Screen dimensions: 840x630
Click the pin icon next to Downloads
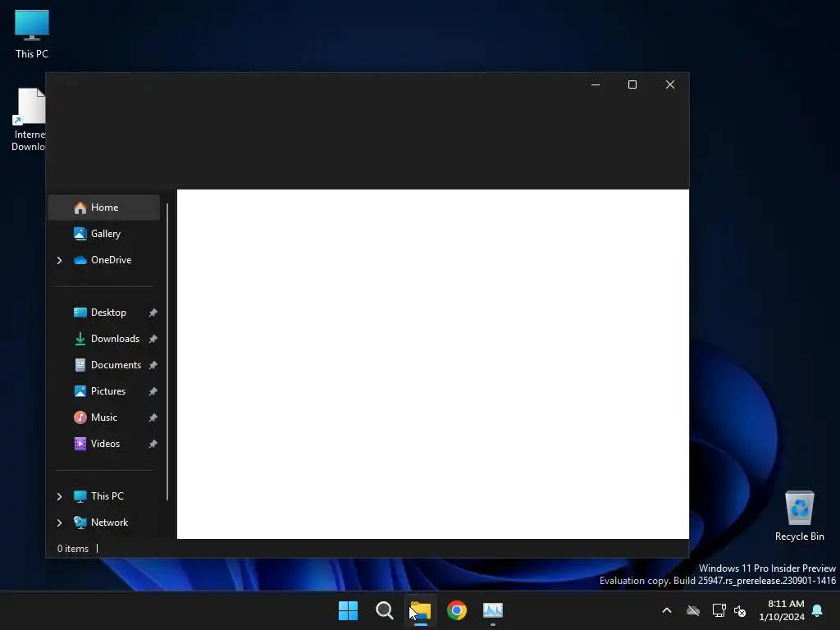(153, 339)
